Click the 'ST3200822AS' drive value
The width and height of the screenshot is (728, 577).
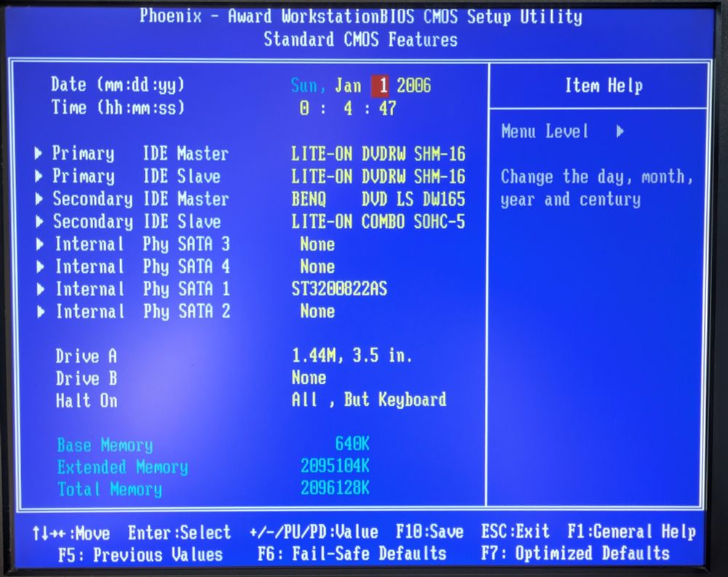[x=339, y=289]
